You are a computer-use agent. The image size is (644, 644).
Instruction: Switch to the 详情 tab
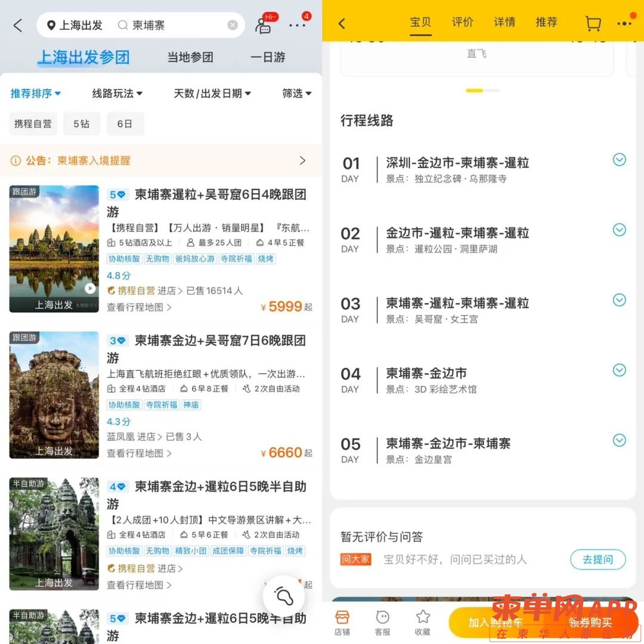pos(504,22)
